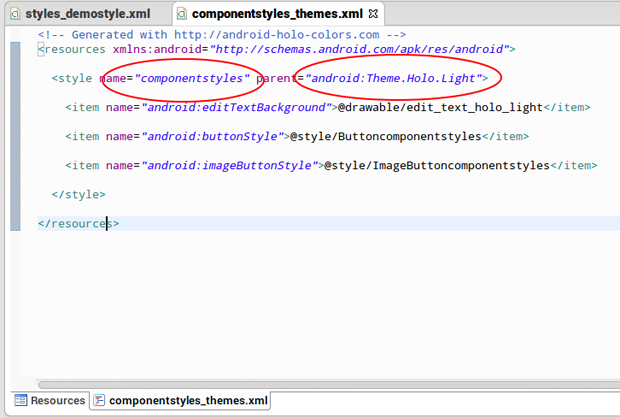Click the "android:Theme.Holo.Light" parent value
620x418 pixels.
(393, 78)
